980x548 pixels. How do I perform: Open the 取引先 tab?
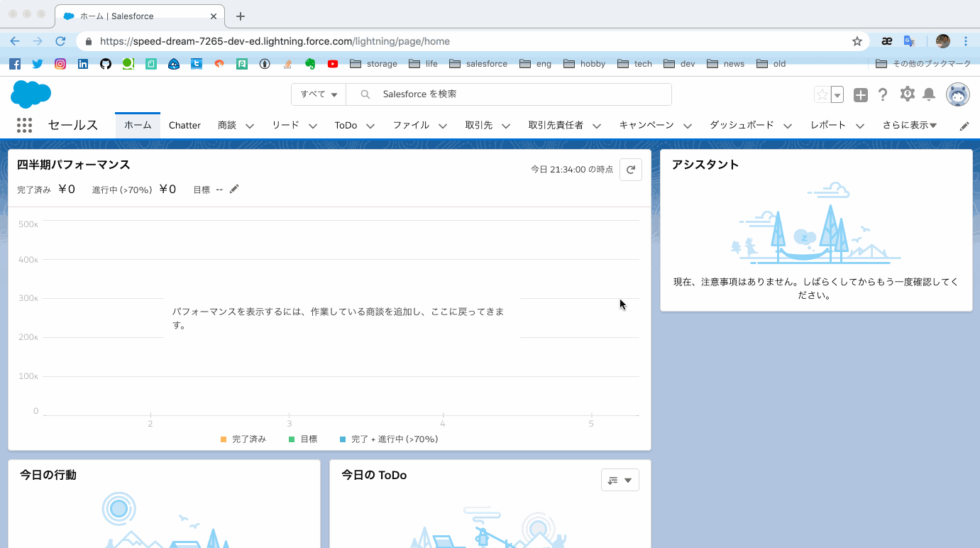pyautogui.click(x=478, y=125)
